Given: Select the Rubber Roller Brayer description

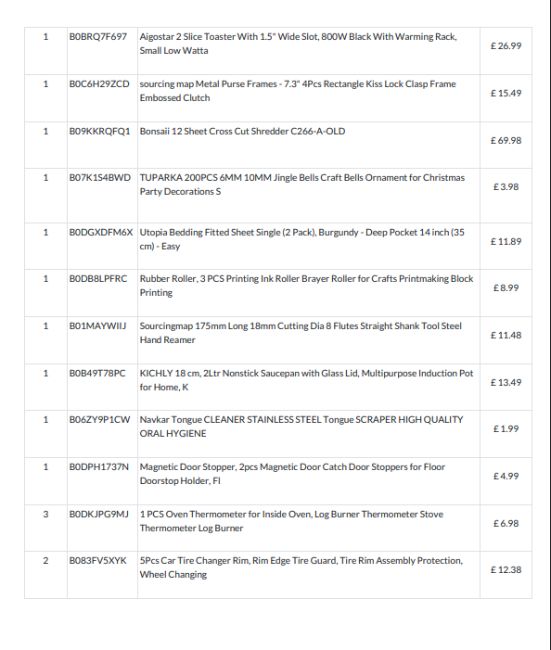Looking at the screenshot, I should tap(306, 286).
